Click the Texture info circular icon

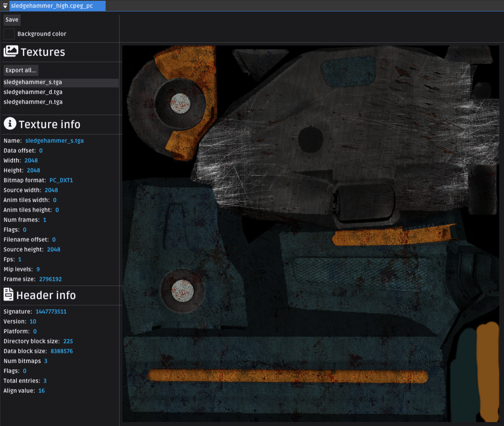(10, 123)
